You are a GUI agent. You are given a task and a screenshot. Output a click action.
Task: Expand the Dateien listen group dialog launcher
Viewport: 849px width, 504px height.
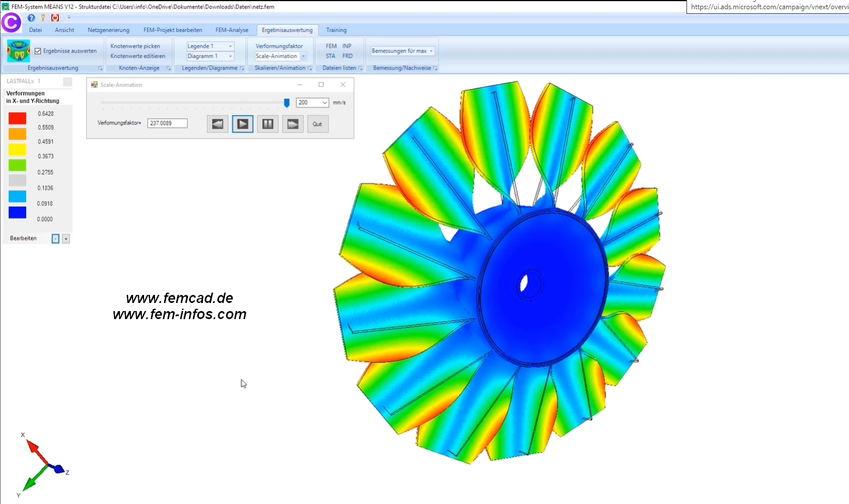coord(361,69)
